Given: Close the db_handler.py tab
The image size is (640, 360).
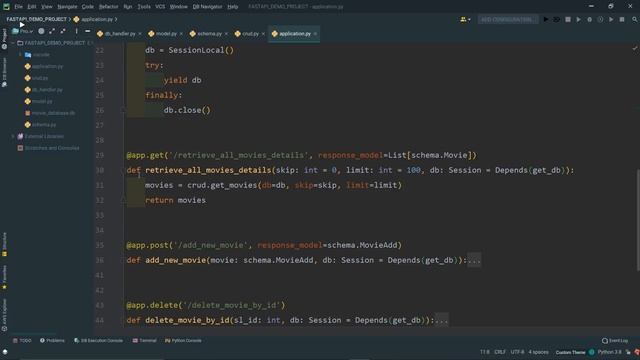Looking at the screenshot, I should [x=140, y=34].
